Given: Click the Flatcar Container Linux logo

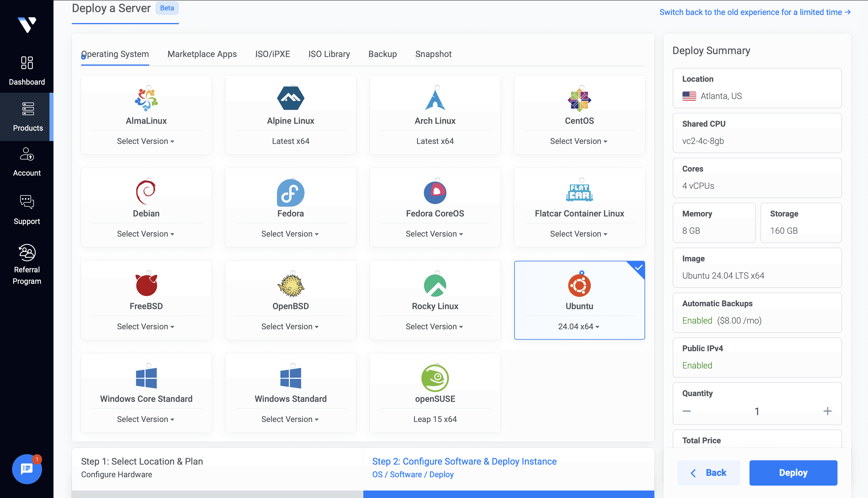Looking at the screenshot, I should (x=579, y=192).
